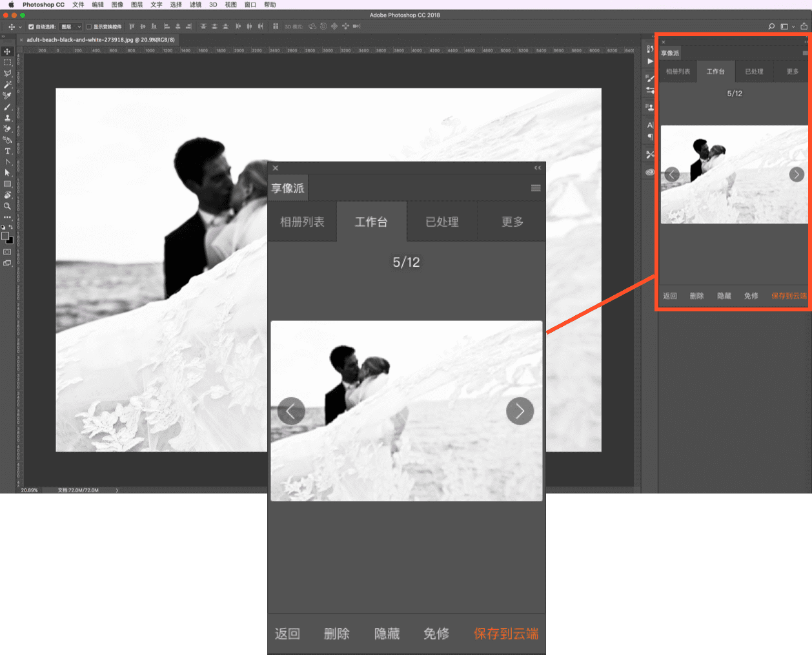Open the 享像派 panel hamburger menu
This screenshot has width=812, height=655.
coord(805,53)
